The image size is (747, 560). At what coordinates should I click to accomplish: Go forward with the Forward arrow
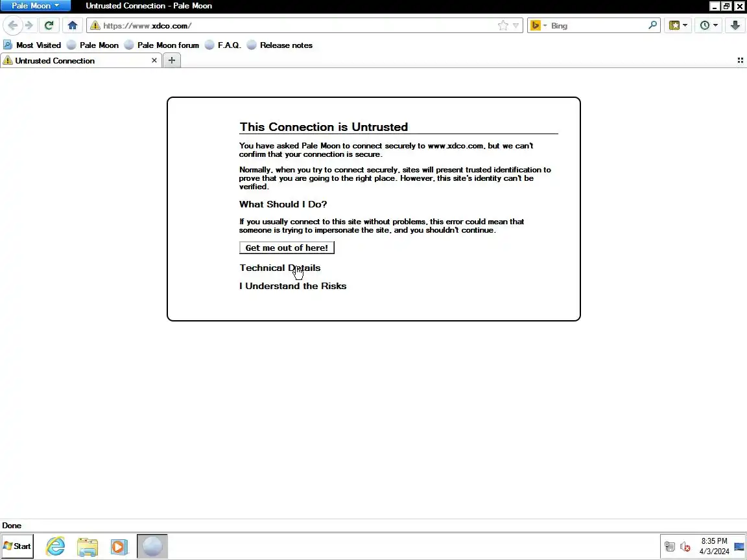(29, 25)
